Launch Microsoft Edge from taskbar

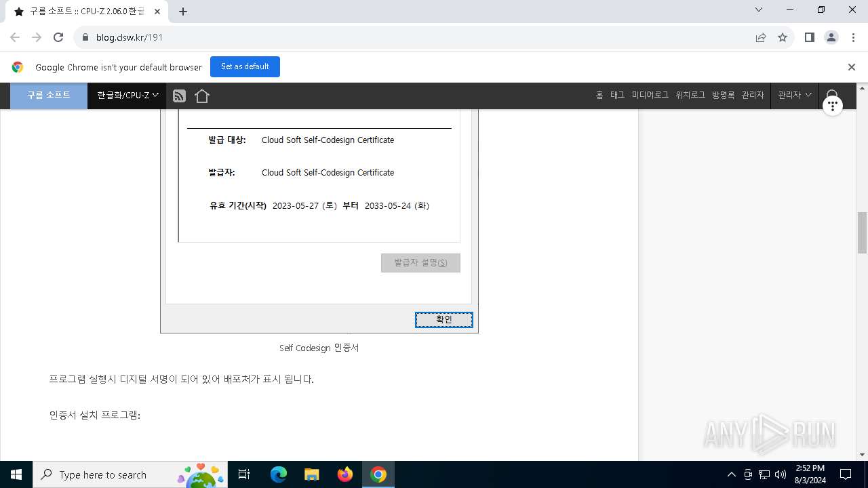(x=279, y=474)
